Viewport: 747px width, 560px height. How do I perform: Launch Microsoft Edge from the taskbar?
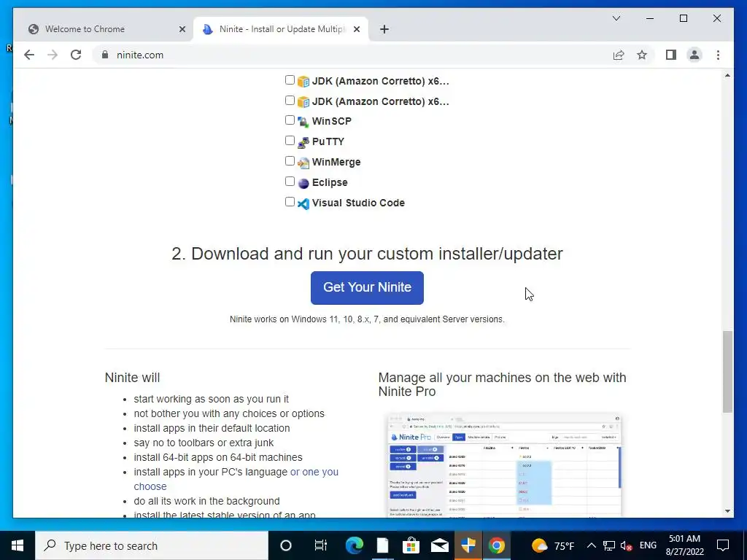pos(354,545)
